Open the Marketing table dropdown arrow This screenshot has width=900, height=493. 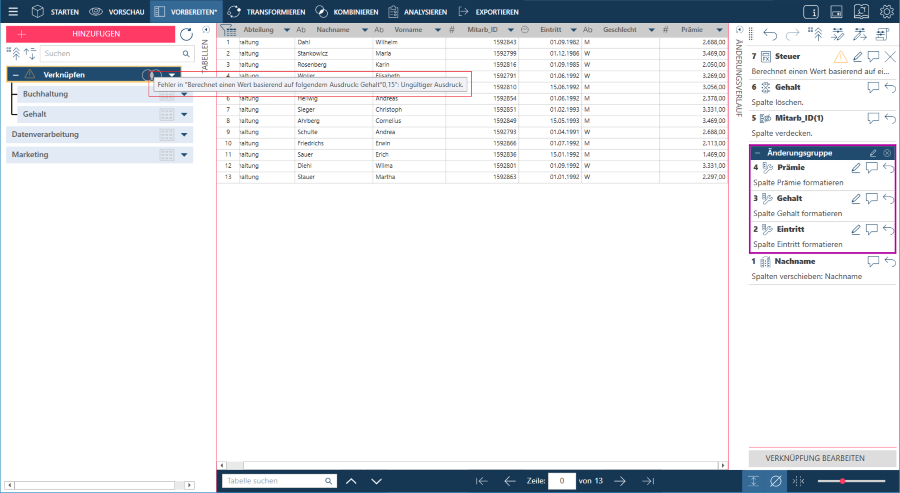pos(185,155)
